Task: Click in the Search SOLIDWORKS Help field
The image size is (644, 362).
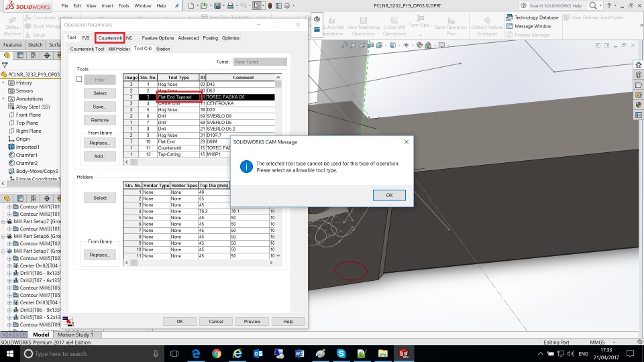Action: [555, 6]
